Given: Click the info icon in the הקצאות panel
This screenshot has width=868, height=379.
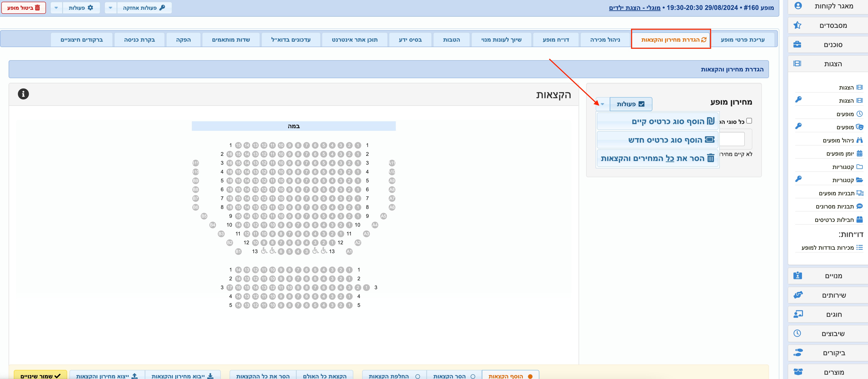Looking at the screenshot, I should coord(23,94).
